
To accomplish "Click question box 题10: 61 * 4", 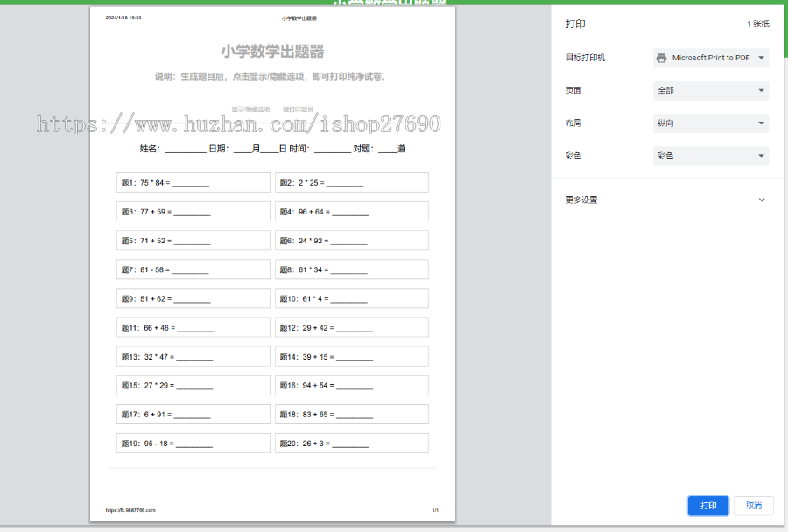I will (352, 298).
